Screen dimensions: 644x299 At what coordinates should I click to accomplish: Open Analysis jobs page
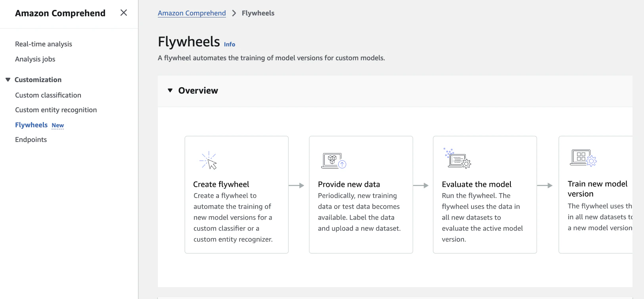[35, 59]
